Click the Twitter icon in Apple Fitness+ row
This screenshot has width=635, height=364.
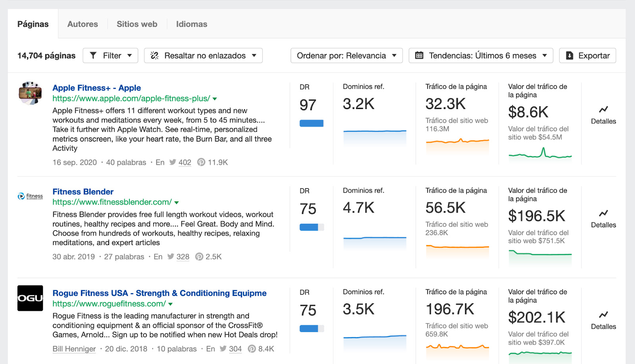tap(173, 162)
